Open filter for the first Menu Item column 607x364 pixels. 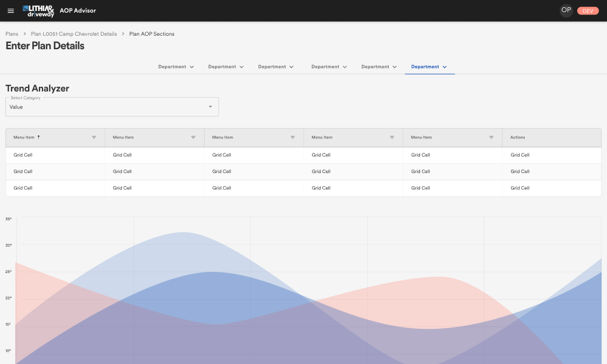pos(94,138)
